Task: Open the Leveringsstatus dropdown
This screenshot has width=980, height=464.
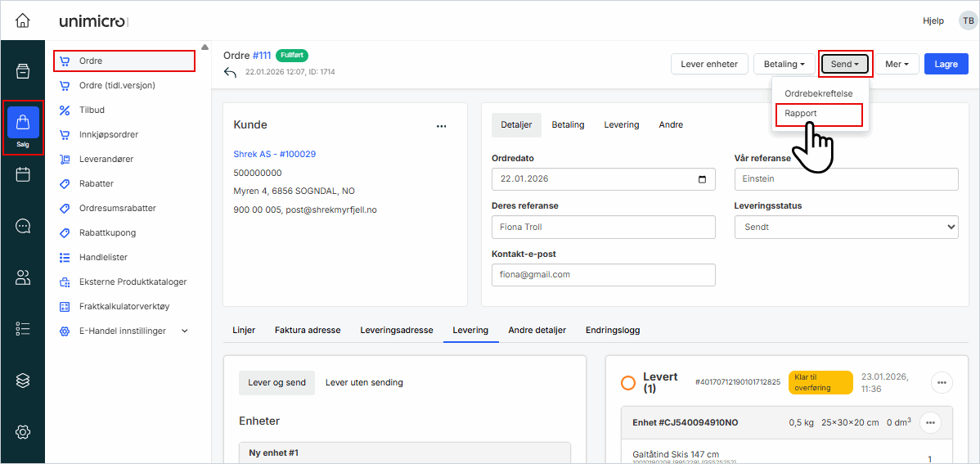Action: (846, 227)
